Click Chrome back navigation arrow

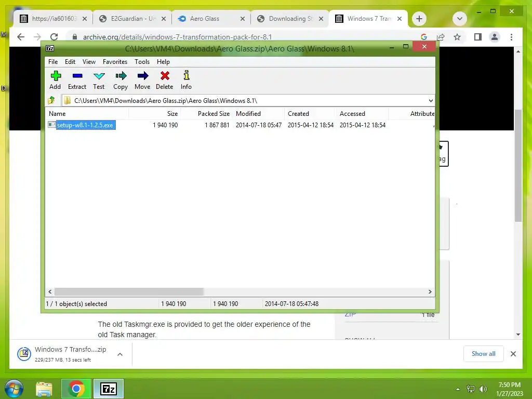21,37
